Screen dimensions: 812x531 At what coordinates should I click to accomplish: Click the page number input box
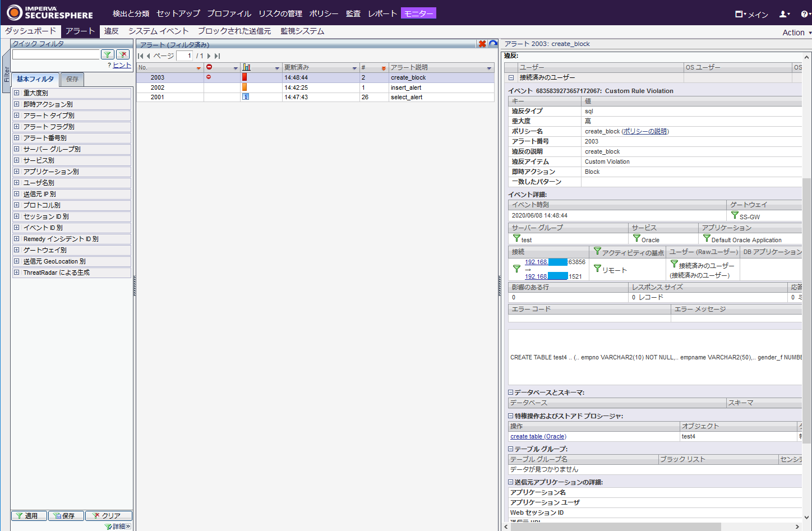184,56
